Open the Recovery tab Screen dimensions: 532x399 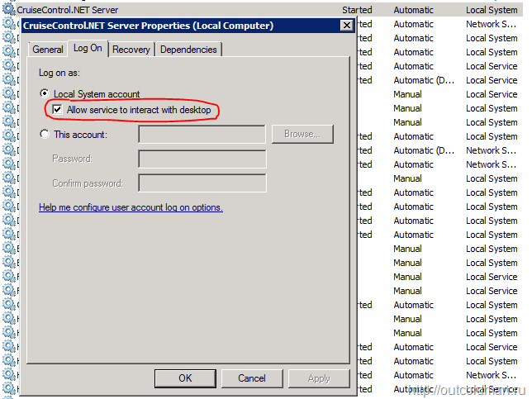131,50
